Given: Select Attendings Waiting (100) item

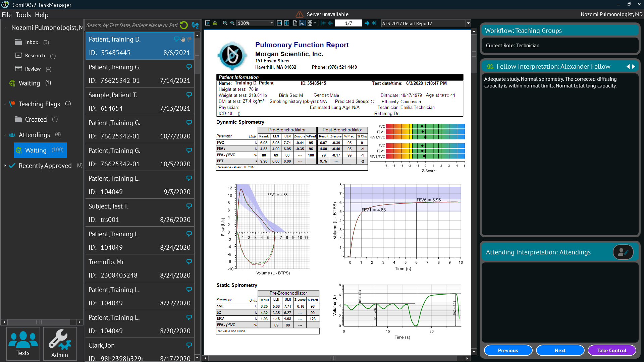Looking at the screenshot, I should coord(40,150).
